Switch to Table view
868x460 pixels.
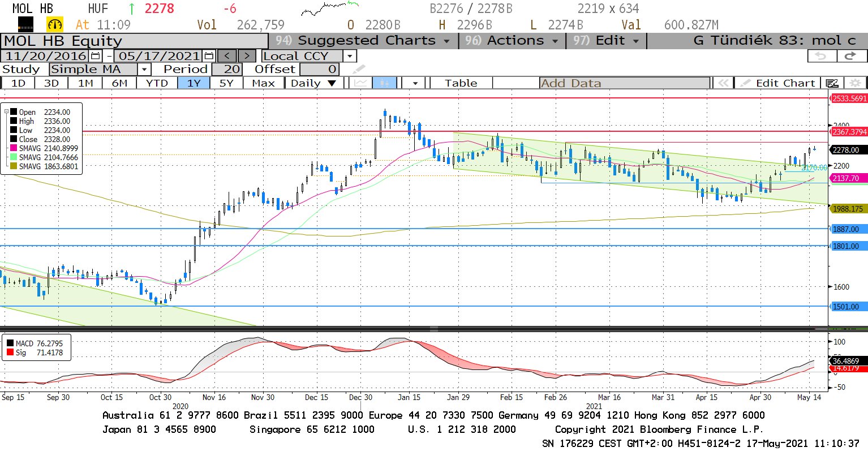pyautogui.click(x=461, y=83)
